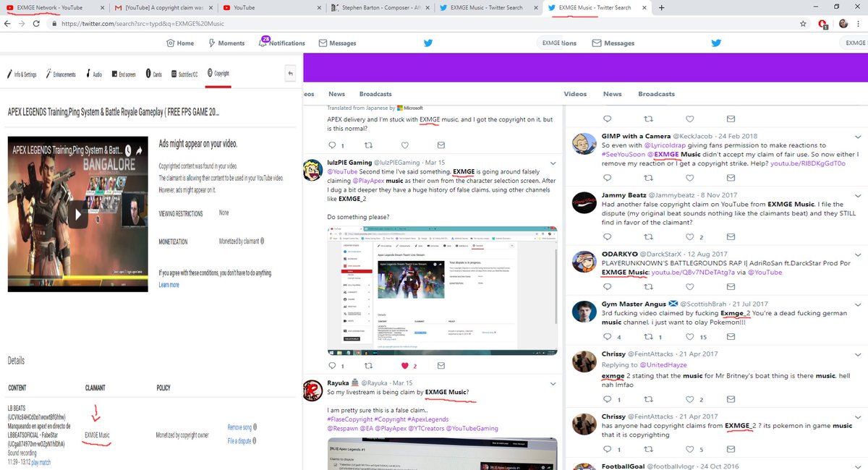The height and width of the screenshot is (470, 868).
Task: Expand options chevron on lulzPIE Gaming's tweet
Action: click(553, 163)
